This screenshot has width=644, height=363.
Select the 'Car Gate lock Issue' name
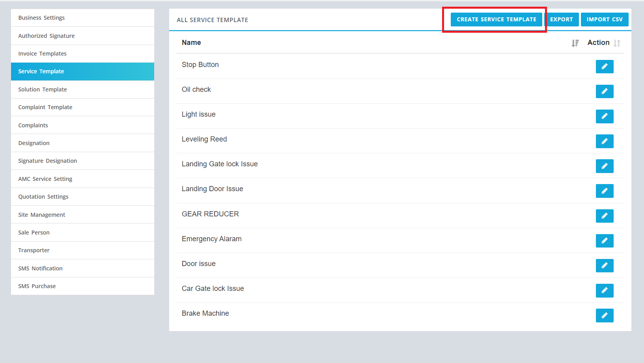tap(213, 289)
